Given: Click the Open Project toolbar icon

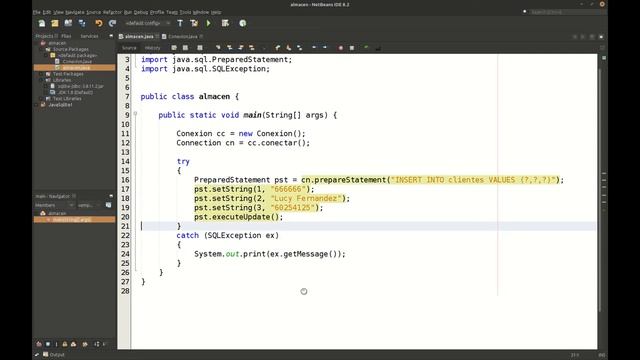Looking at the screenshot, I should [68, 23].
